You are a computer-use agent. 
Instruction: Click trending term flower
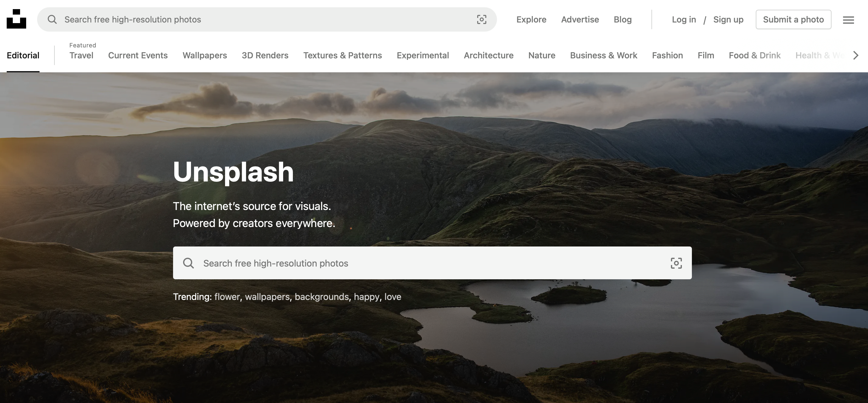click(227, 297)
